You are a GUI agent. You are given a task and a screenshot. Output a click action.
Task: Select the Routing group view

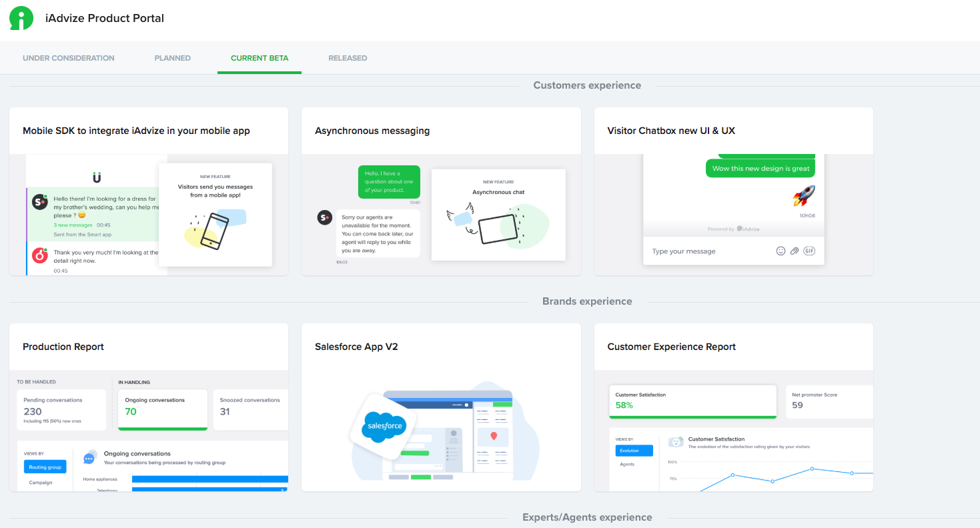(45, 467)
